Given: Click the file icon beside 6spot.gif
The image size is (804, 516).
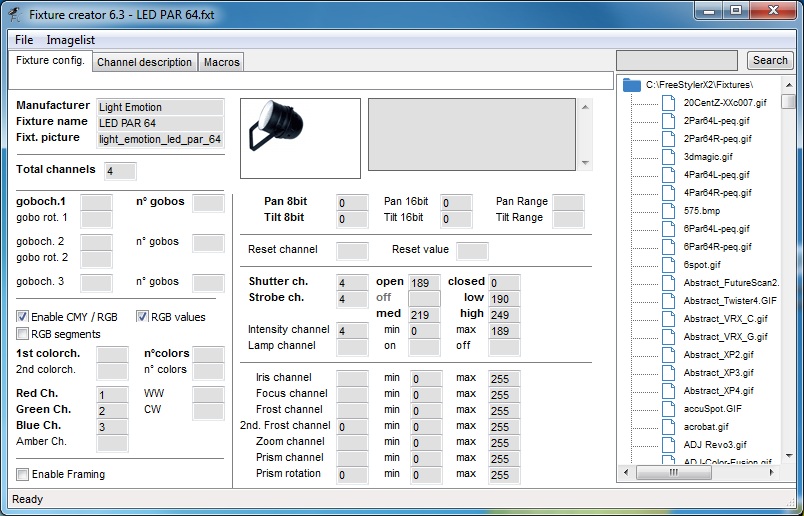Looking at the screenshot, I should coord(668,265).
